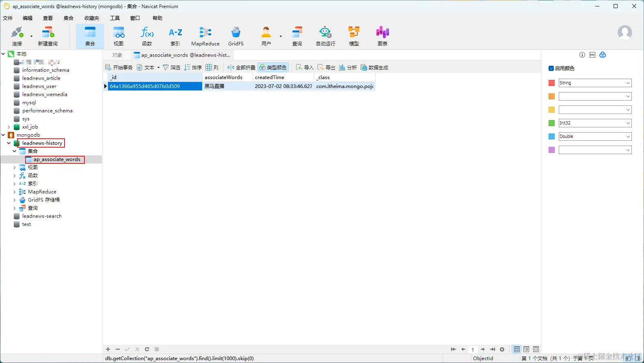Open the 函数 functions toolbar icon
Screen dimensions: 644x363
147,36
